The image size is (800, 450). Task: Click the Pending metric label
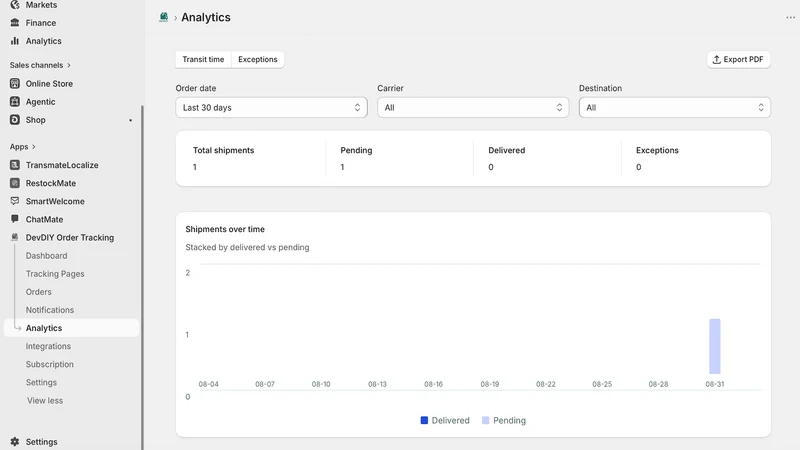click(x=356, y=150)
